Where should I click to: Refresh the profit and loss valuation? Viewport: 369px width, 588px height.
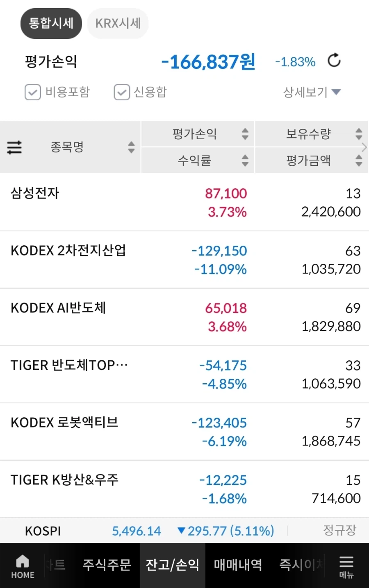[334, 61]
